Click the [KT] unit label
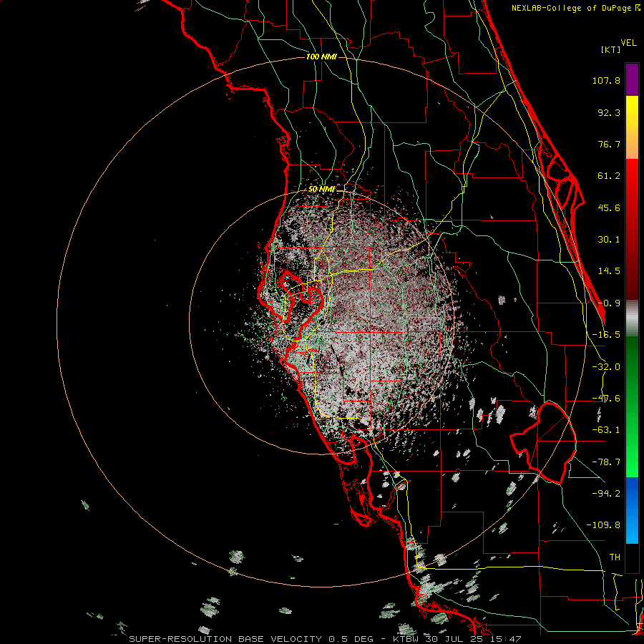 611,49
